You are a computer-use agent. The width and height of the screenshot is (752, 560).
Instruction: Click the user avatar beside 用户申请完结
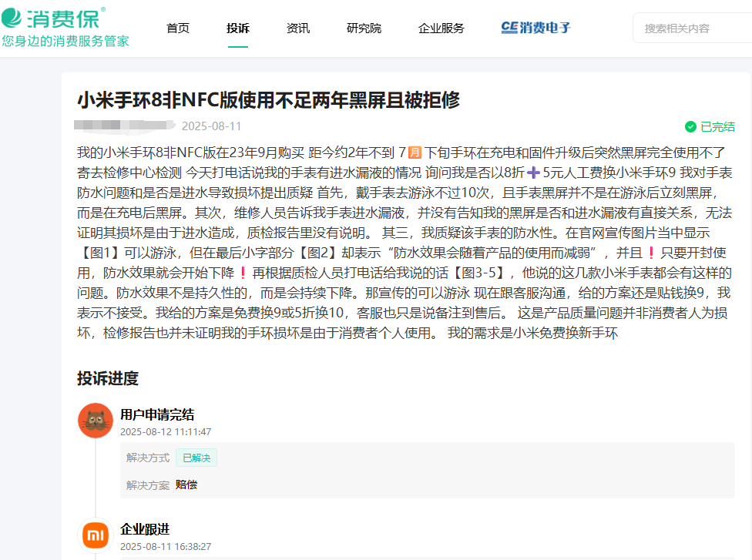(x=96, y=421)
